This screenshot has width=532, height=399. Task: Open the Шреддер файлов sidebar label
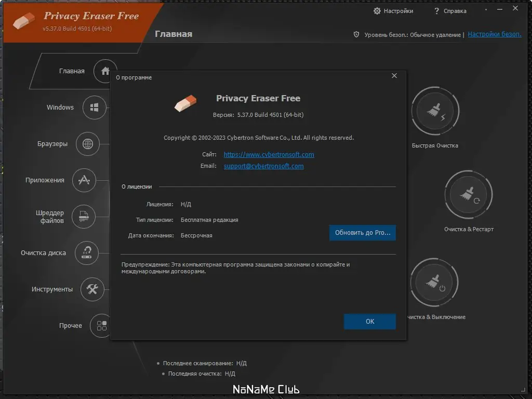pyautogui.click(x=50, y=217)
